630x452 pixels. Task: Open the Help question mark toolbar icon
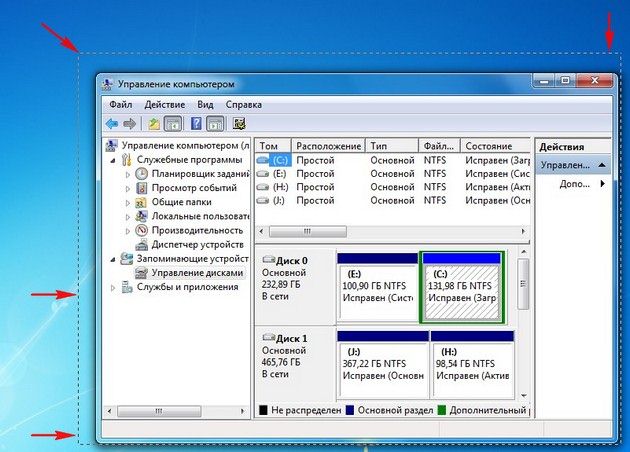pos(196,124)
